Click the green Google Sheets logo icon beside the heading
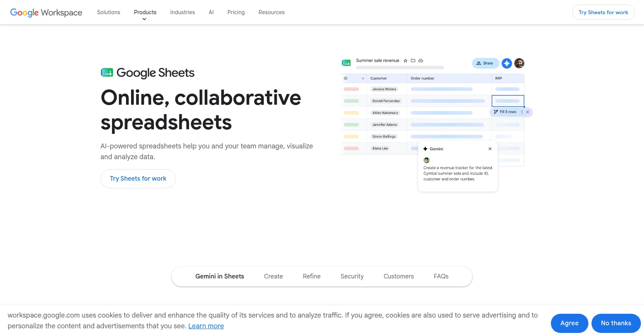The width and height of the screenshot is (644, 336). [107, 72]
